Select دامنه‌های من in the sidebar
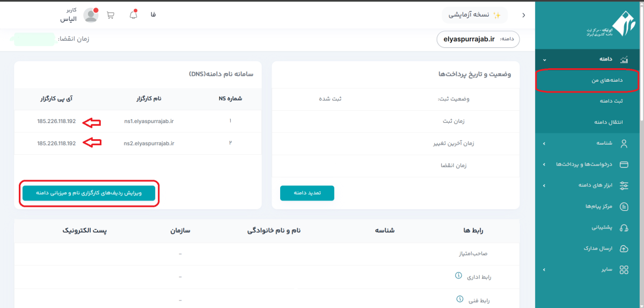The width and height of the screenshot is (644, 308). 588,80
